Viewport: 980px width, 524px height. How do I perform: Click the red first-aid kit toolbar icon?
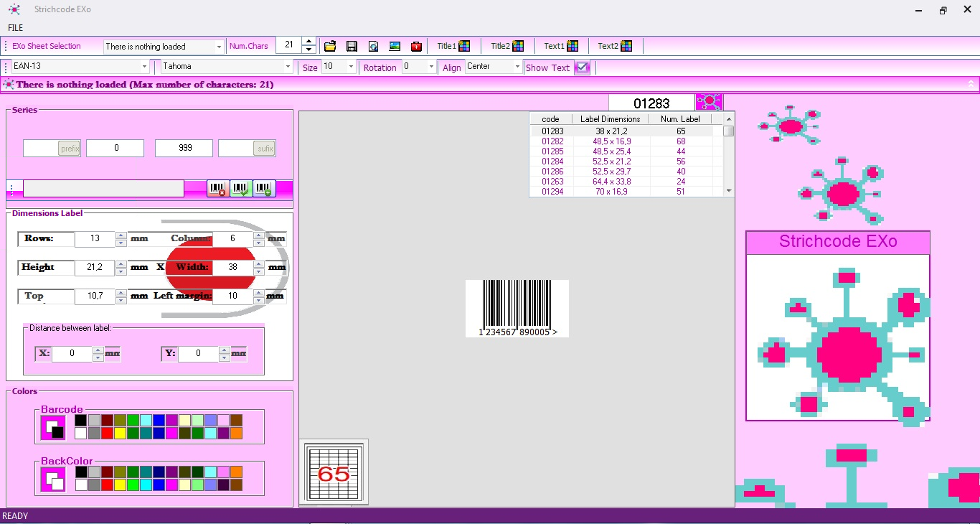[416, 46]
